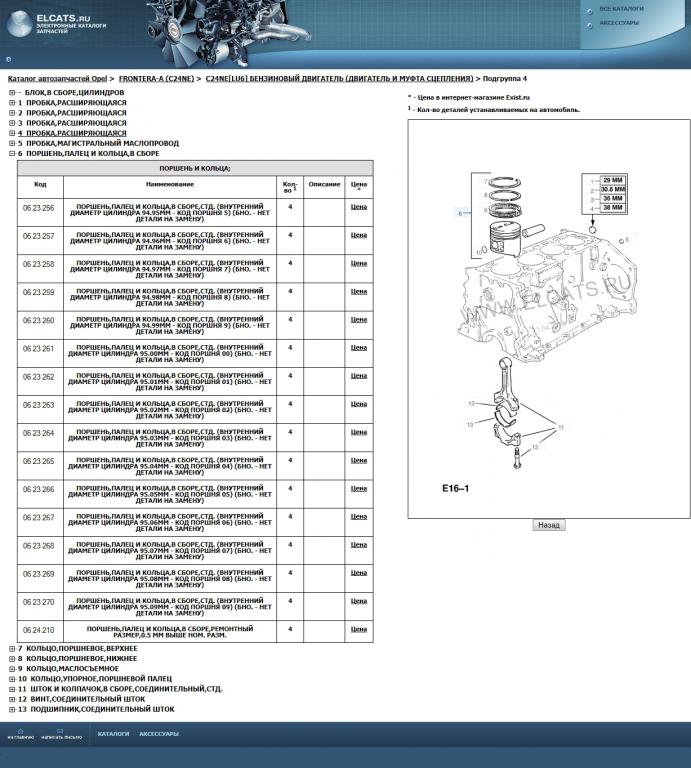Expand item 8 КОЛЬЦО, ПОРШНЕВОЕ, НИЖНЕЕ

point(12,659)
